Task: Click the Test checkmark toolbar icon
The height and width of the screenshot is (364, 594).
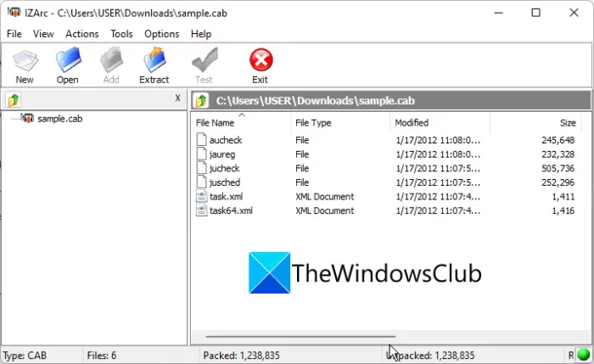Action: [205, 60]
